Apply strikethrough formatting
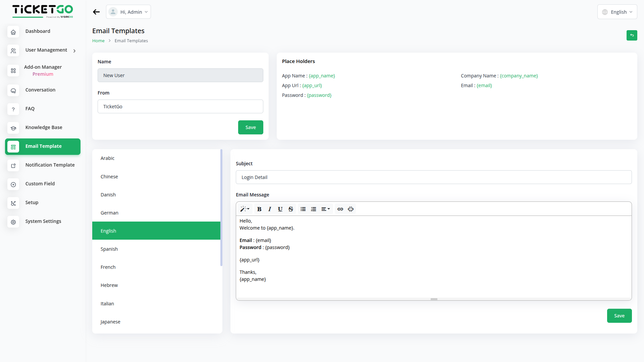 pyautogui.click(x=291, y=209)
